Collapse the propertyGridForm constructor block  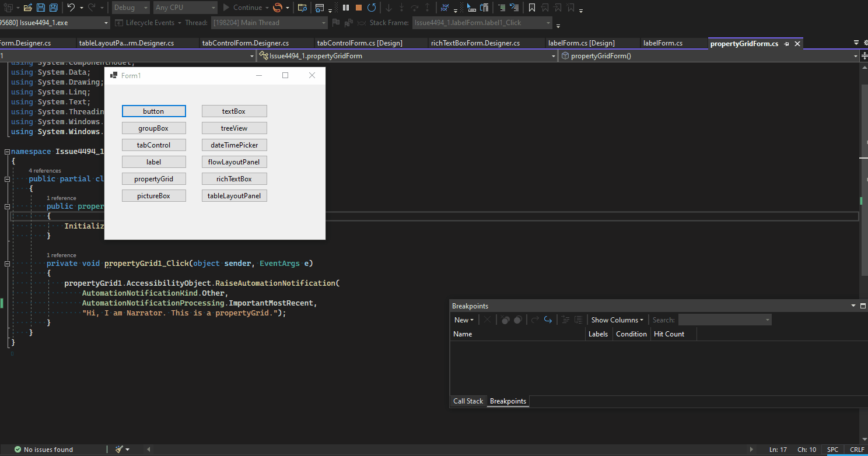click(x=7, y=206)
